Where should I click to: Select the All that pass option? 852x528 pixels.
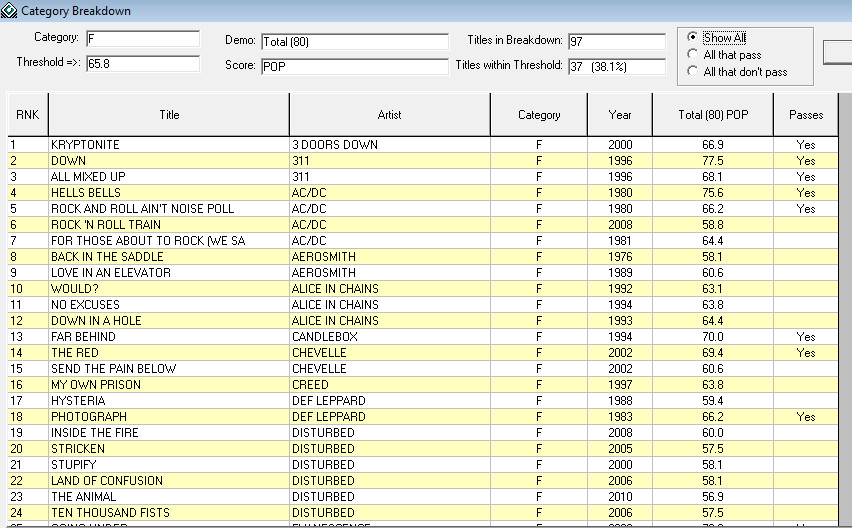[x=693, y=55]
